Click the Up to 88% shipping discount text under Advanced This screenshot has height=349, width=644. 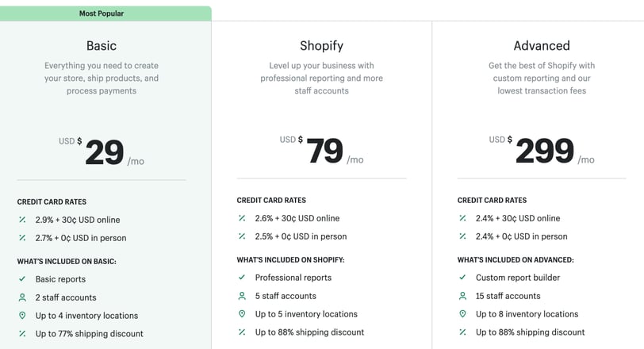531,332
